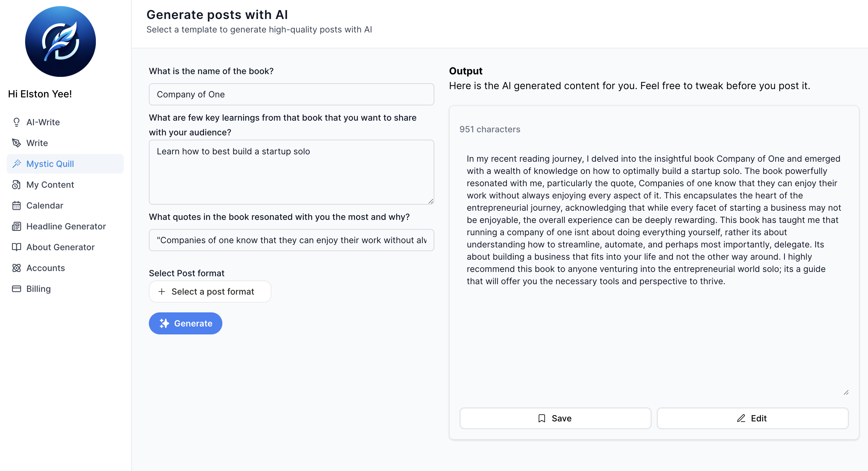This screenshot has height=471, width=868.
Task: Click the Headline Generator newspaper icon
Action: (16, 226)
